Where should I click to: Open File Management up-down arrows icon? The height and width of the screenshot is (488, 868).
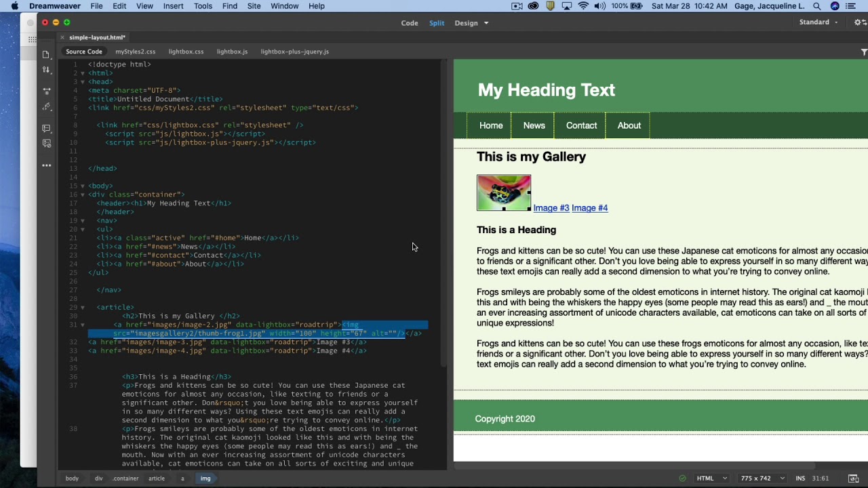click(x=46, y=70)
